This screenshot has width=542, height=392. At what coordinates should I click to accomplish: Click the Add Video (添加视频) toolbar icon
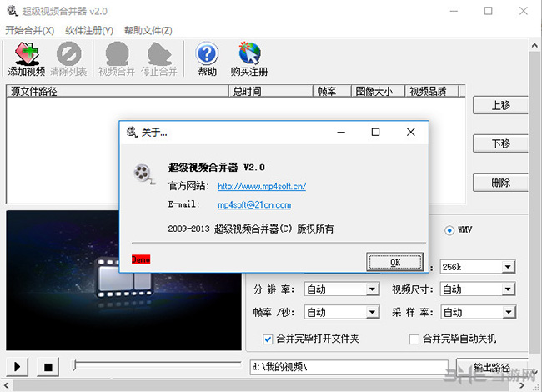coord(27,53)
